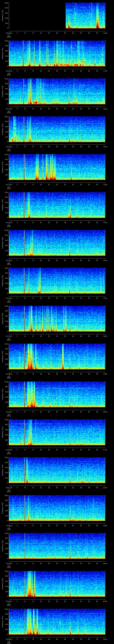Select the spectrogram panel starting 18:19:00
Image resolution: width=114 pixels, height=644 pixels.
click(x=57, y=394)
